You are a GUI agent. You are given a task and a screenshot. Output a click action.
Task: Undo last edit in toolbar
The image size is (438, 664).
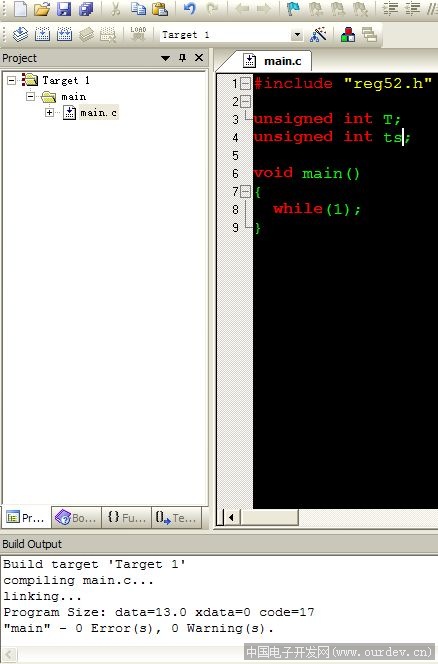[189, 8]
